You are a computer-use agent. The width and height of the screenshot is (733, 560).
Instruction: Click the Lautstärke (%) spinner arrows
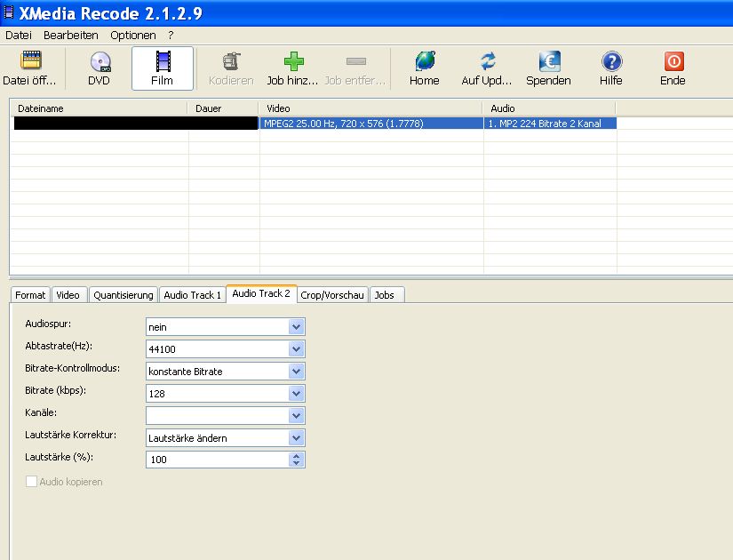(297, 460)
